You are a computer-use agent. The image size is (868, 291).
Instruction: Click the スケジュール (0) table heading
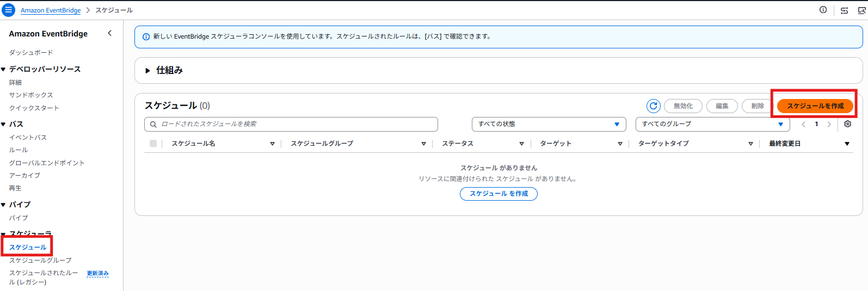coord(177,106)
